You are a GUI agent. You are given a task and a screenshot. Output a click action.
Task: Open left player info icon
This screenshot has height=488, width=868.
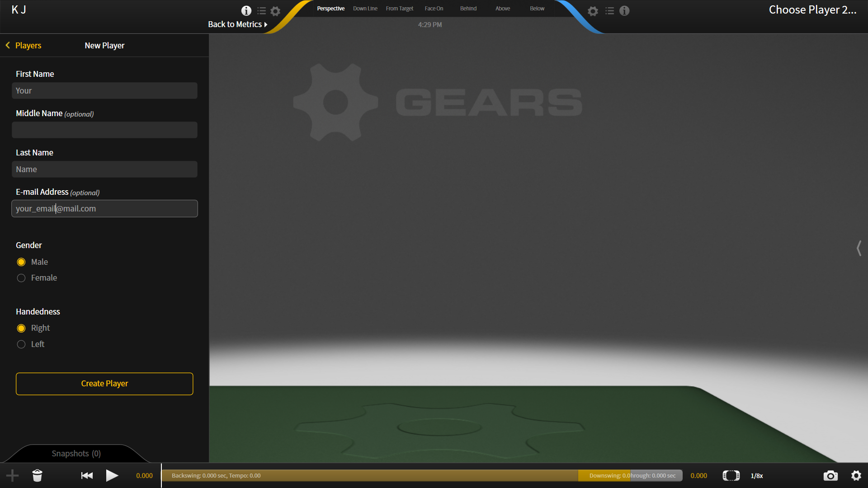tap(246, 11)
